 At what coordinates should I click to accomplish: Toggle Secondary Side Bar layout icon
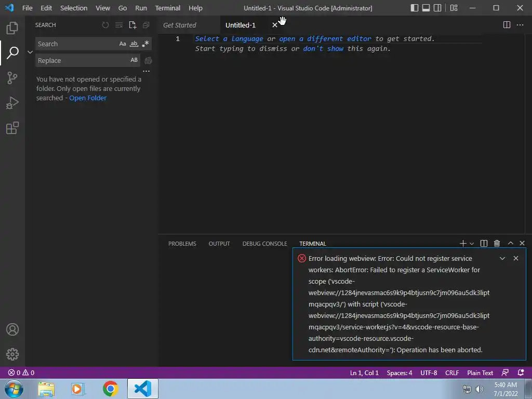437,8
